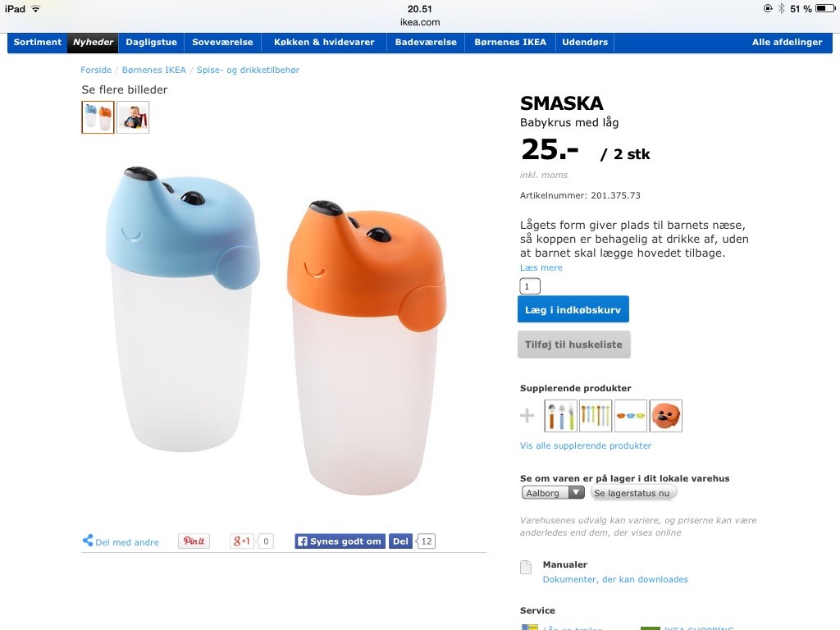Open the Alle afdelinger menu
Image resolution: width=840 pixels, height=630 pixels.
click(x=787, y=43)
